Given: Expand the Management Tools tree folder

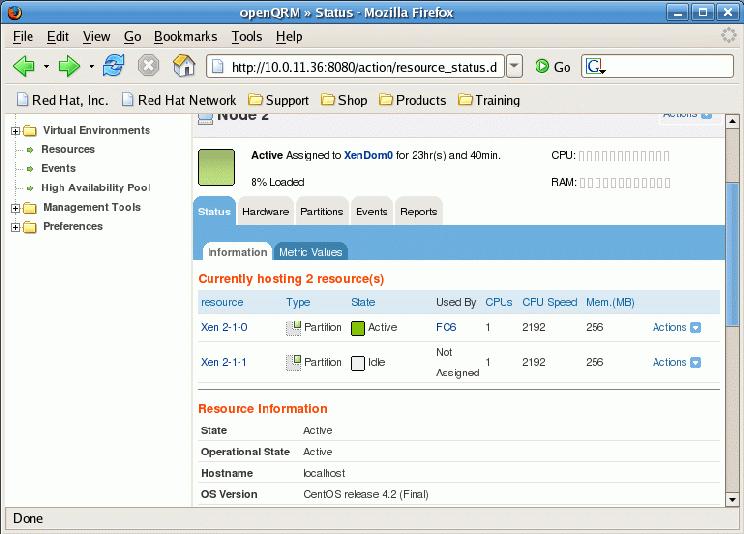Looking at the screenshot, I should (x=16, y=208).
